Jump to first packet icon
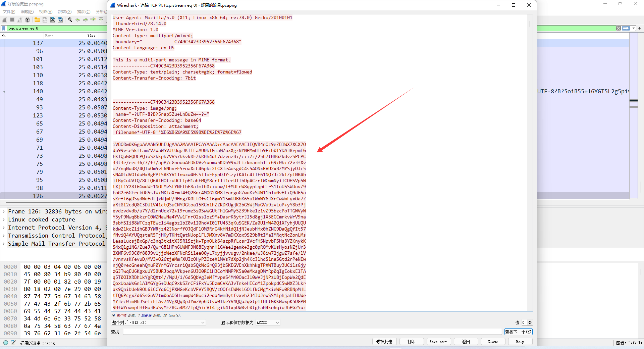644x349 pixels. coord(101,20)
